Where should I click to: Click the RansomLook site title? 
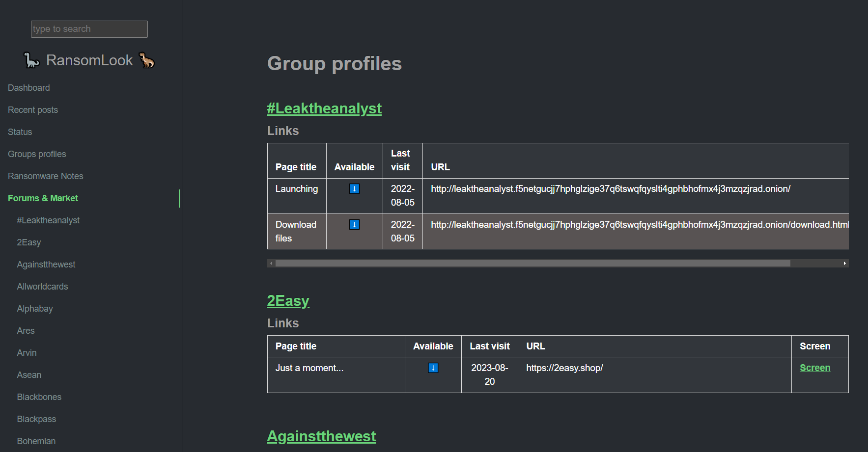tap(89, 60)
